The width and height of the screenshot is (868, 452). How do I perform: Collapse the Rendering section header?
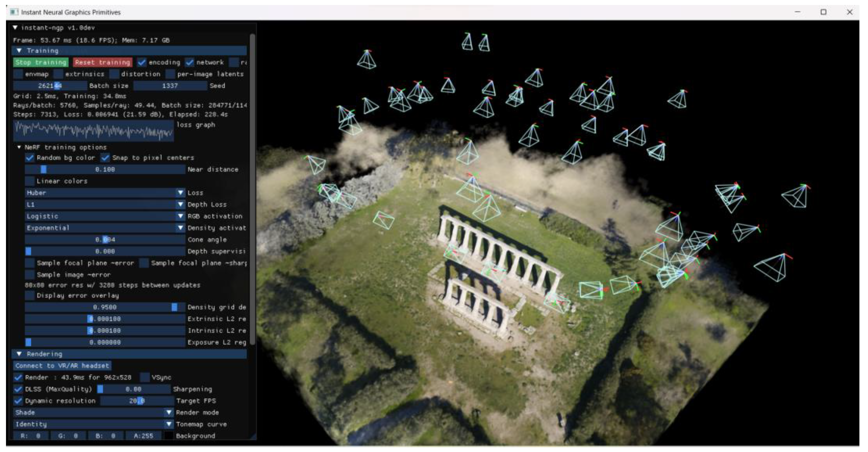(19, 354)
